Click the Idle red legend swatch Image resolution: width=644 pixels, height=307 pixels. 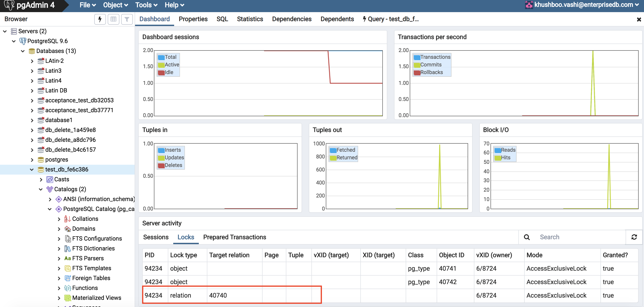161,72
